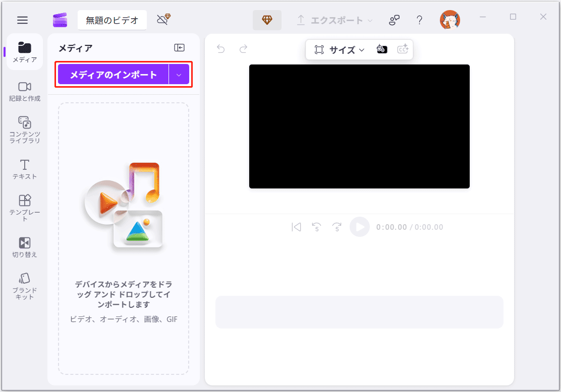Open the help menu
561x392 pixels.
click(419, 20)
